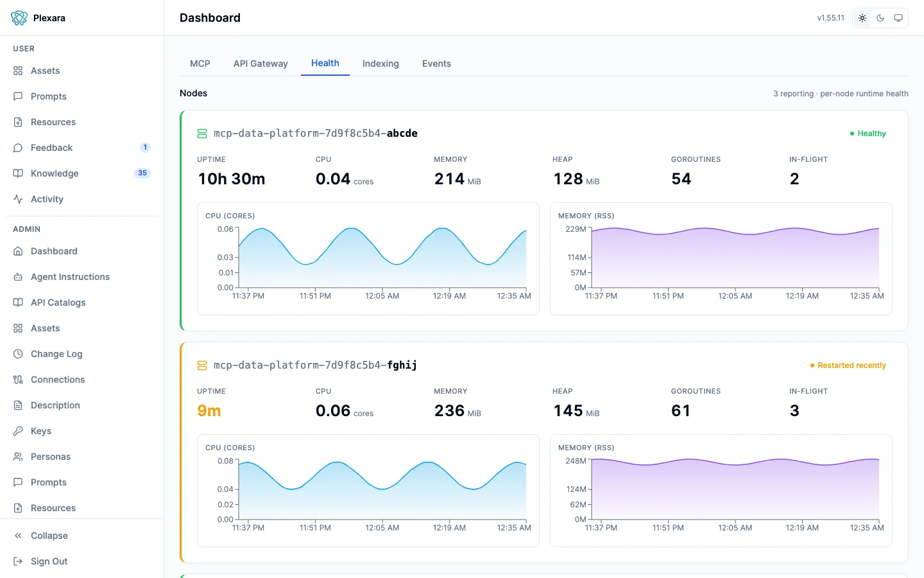Click server icon of node abcde
The image size is (924, 578).
click(x=202, y=134)
